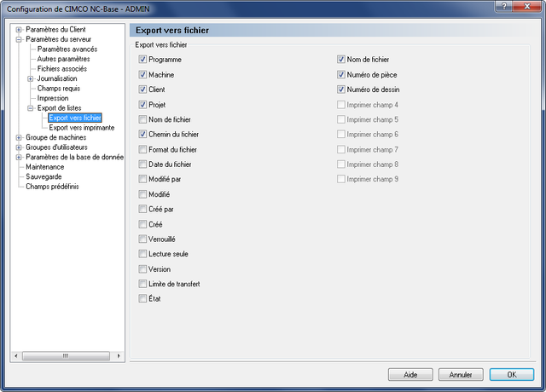The width and height of the screenshot is (546, 392).
Task: Select Export vers fichier tree item
Action: tap(75, 118)
